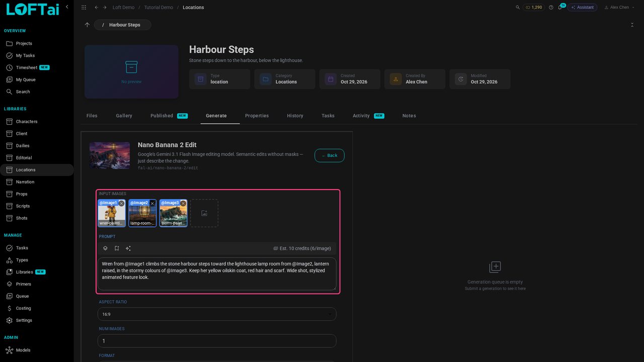Remove @Image2 from input images
Viewport: 644px width, 362px height.
152,204
